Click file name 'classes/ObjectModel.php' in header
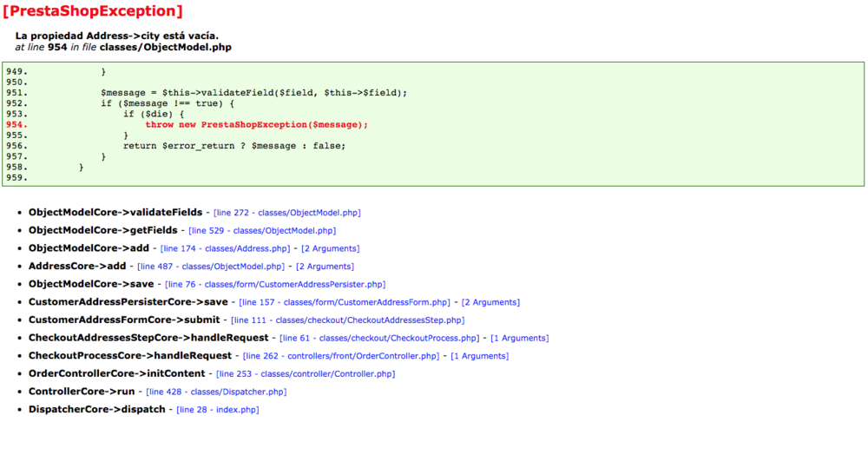 tap(166, 47)
